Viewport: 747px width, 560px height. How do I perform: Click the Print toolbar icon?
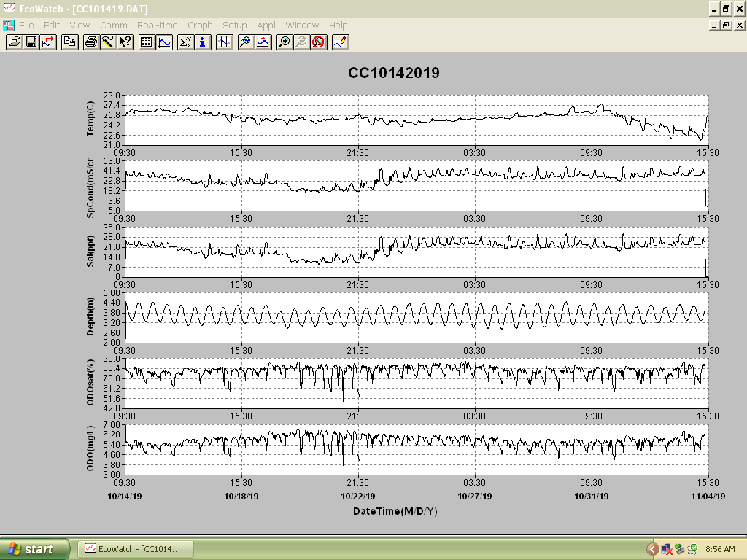click(91, 42)
